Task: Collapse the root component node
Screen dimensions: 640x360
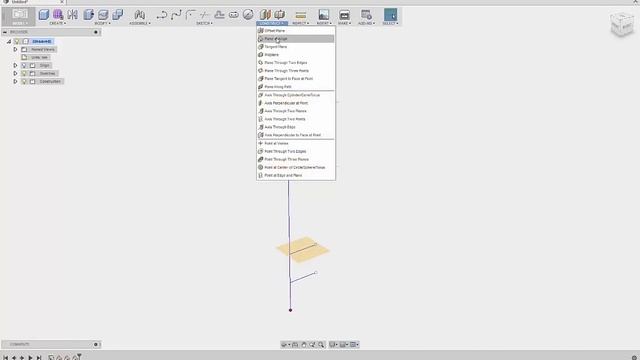Action: (x=9, y=41)
